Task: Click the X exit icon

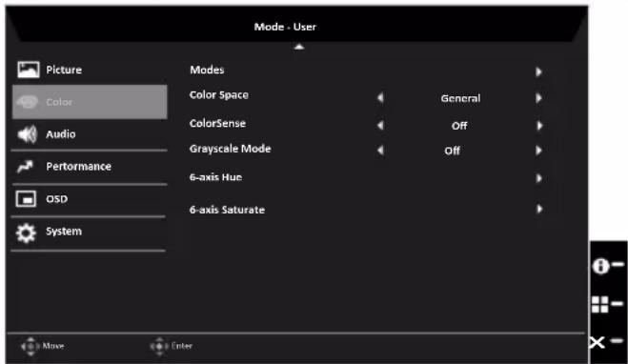Action: (x=598, y=342)
